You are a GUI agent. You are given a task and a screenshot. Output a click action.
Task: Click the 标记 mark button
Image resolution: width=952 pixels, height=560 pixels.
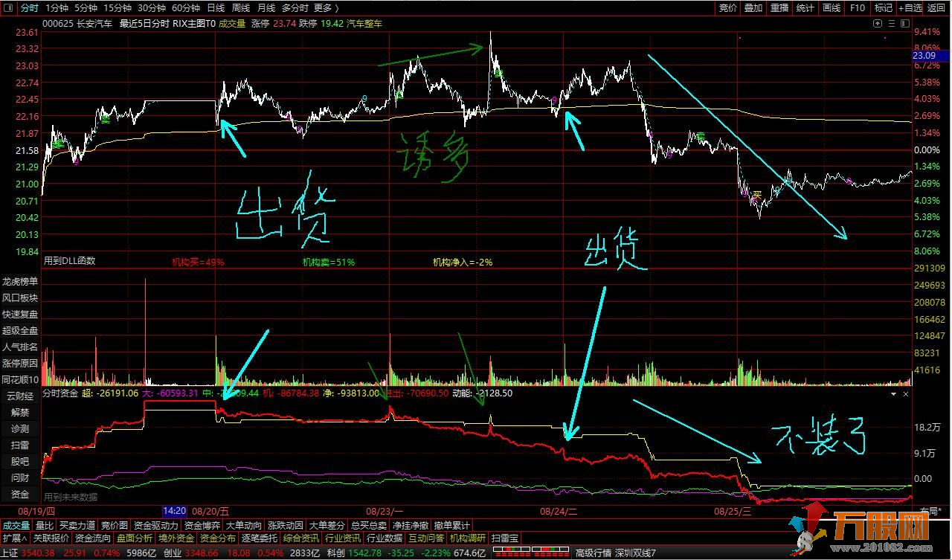coord(883,8)
